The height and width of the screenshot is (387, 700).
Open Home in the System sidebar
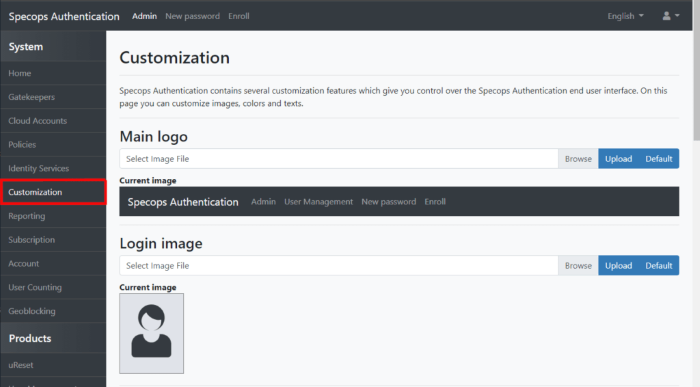pos(53,73)
